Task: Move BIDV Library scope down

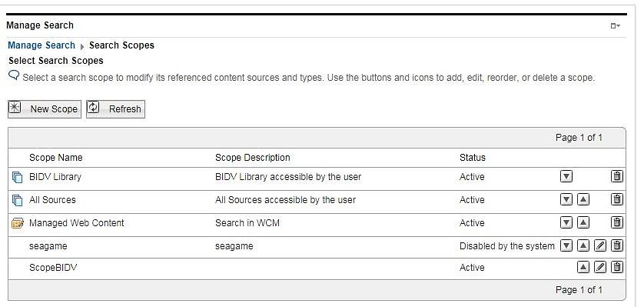Action: [x=566, y=177]
